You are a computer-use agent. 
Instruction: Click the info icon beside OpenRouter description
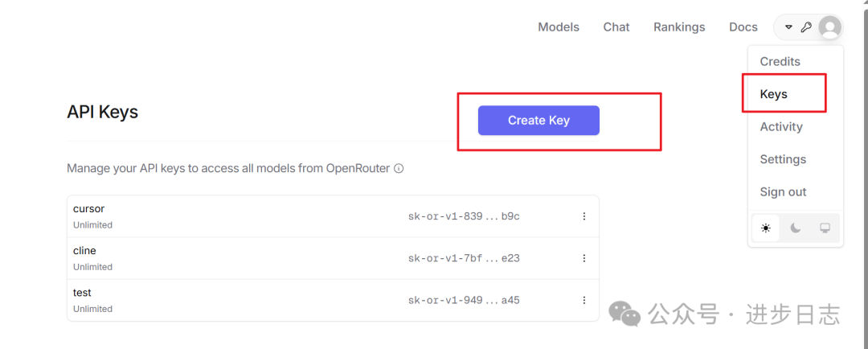[399, 168]
